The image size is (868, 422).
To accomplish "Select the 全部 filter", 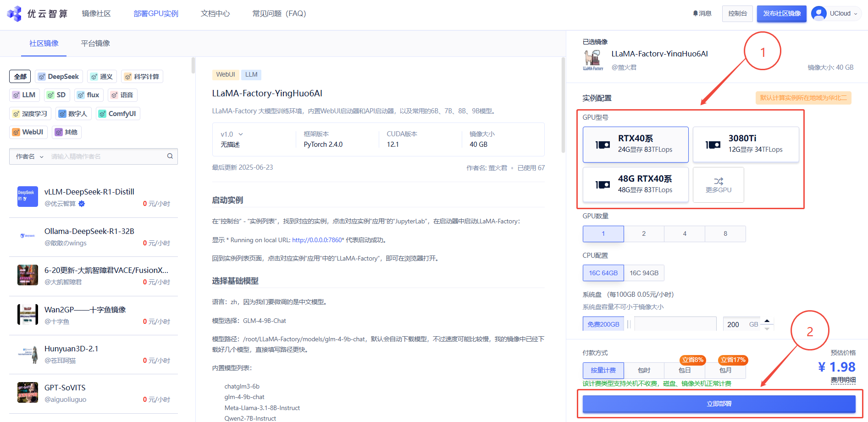I will tap(20, 77).
